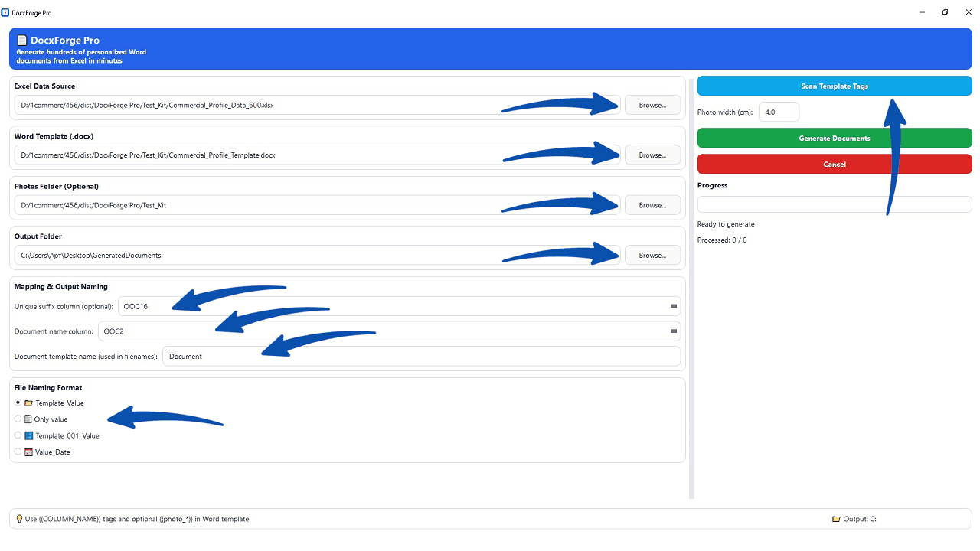980x551 pixels.
Task: Click the document icon in the blue header banner
Action: (x=21, y=39)
